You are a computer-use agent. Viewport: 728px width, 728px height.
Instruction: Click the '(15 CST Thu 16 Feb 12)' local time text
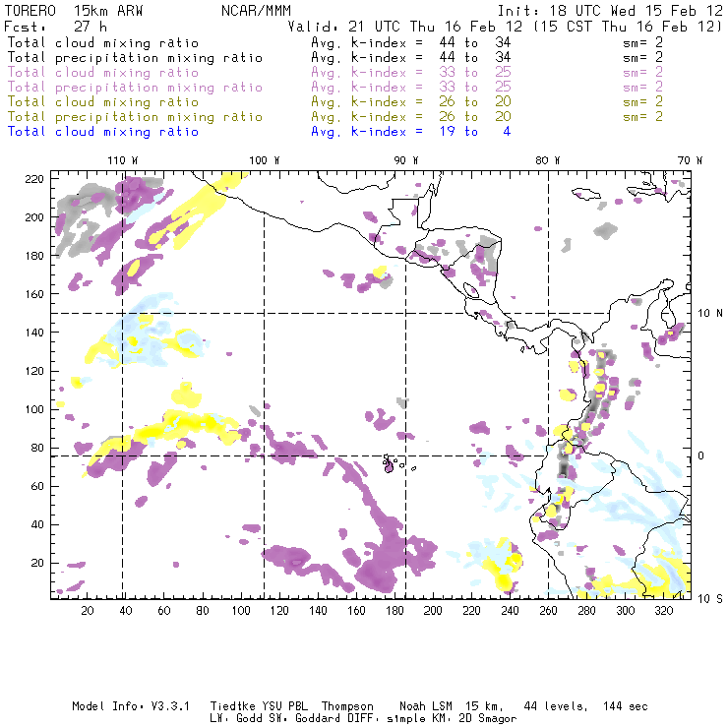[628, 27]
